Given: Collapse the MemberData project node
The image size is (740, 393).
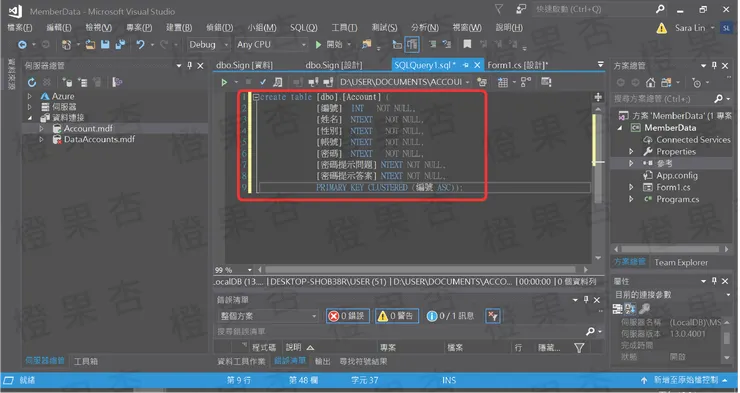Looking at the screenshot, I should pyautogui.click(x=620, y=128).
